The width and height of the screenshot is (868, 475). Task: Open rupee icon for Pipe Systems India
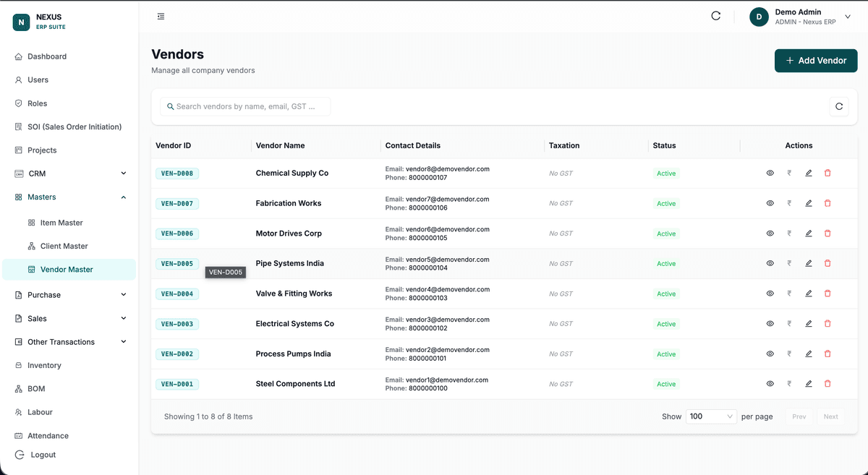point(789,263)
